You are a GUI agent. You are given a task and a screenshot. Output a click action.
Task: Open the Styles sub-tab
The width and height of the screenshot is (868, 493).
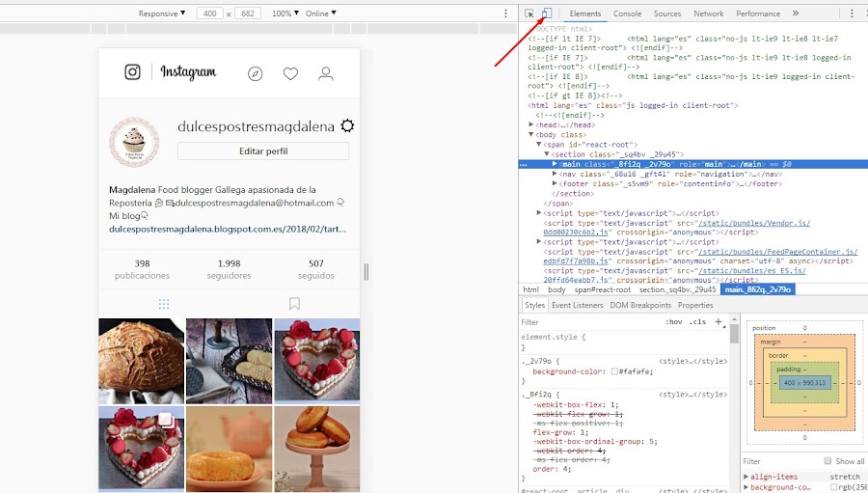(x=534, y=305)
